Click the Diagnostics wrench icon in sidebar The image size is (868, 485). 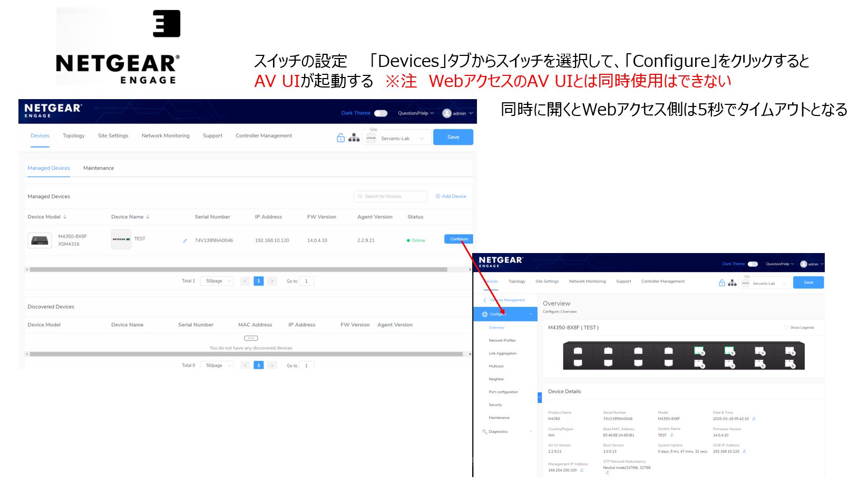[x=485, y=432]
